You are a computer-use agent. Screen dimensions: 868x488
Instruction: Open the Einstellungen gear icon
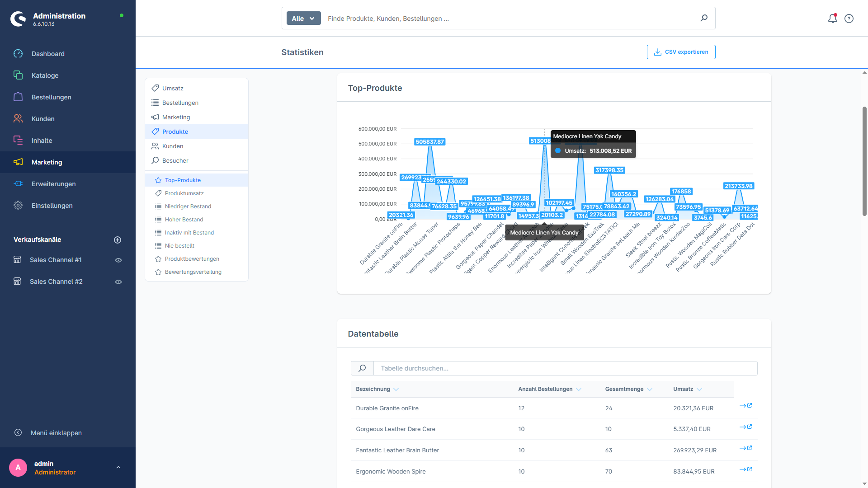pos(18,206)
